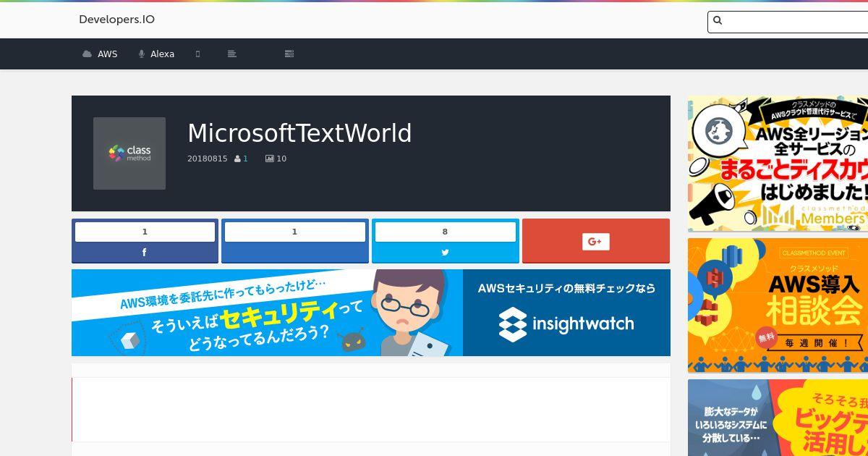Go to Developers.IO home page
Image resolution: width=868 pixels, height=456 pixels.
click(x=116, y=20)
